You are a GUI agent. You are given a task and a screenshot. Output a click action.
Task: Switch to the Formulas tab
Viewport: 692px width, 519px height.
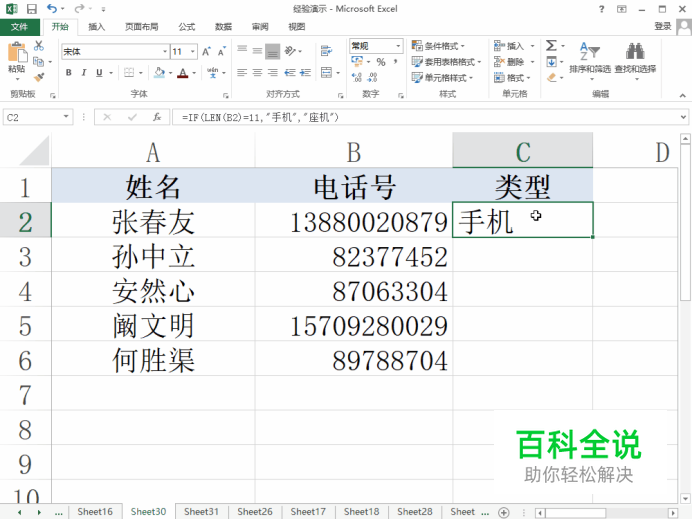coord(187,27)
